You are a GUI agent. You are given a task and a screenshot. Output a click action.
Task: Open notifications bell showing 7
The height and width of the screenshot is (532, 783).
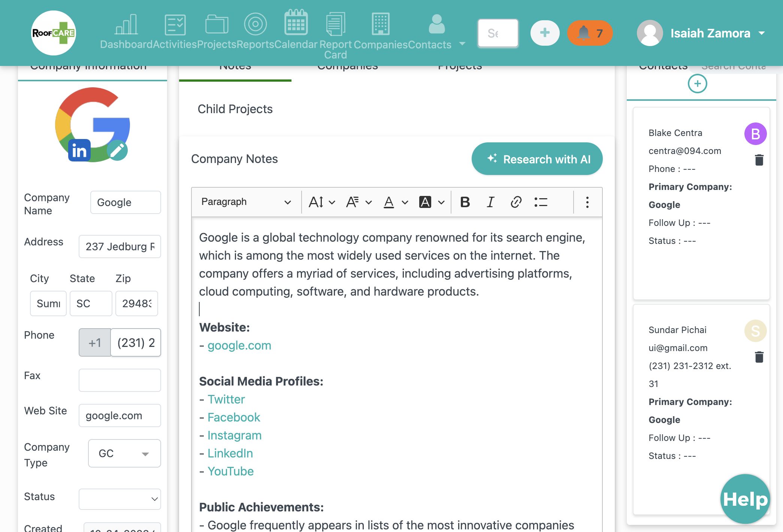(590, 33)
